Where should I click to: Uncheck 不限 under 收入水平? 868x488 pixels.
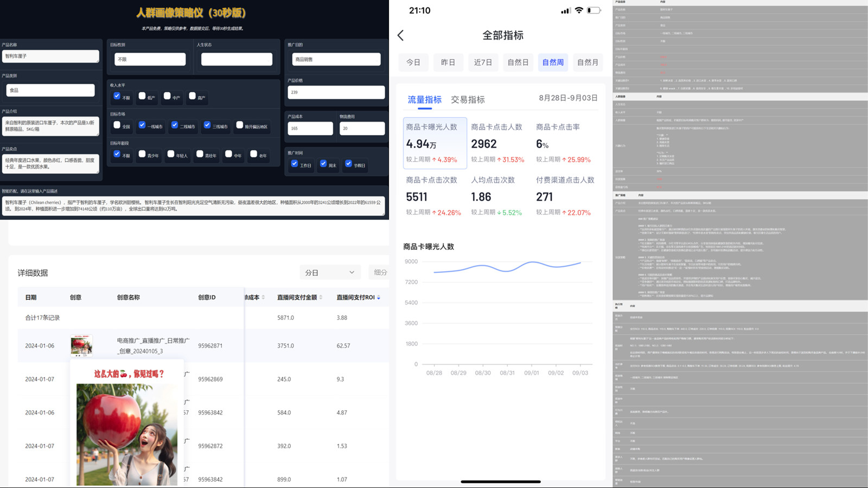117,96
